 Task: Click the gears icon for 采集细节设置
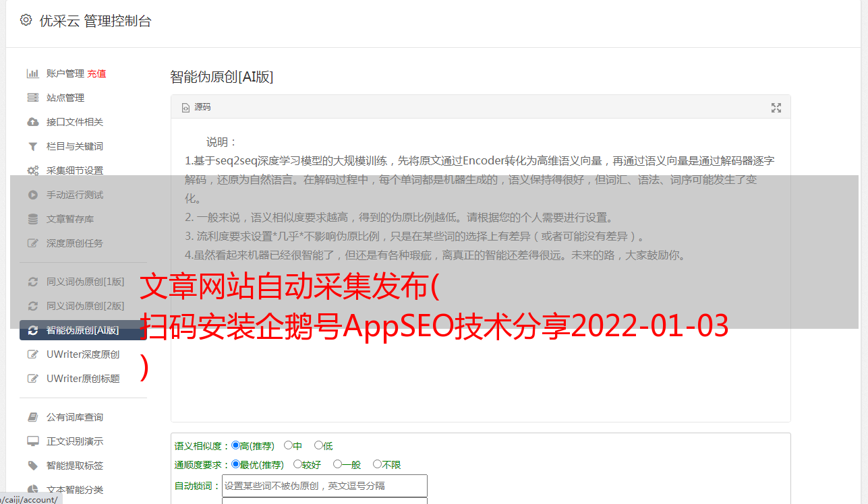coord(32,170)
